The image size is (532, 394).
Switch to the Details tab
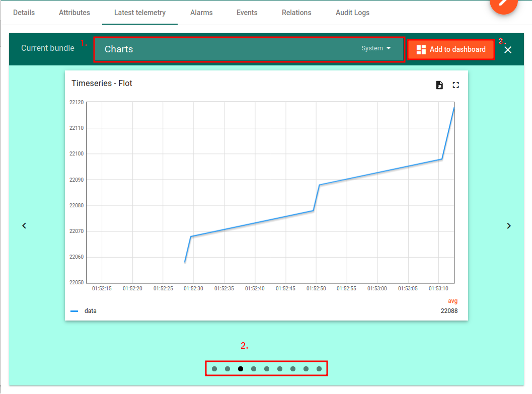coord(24,13)
